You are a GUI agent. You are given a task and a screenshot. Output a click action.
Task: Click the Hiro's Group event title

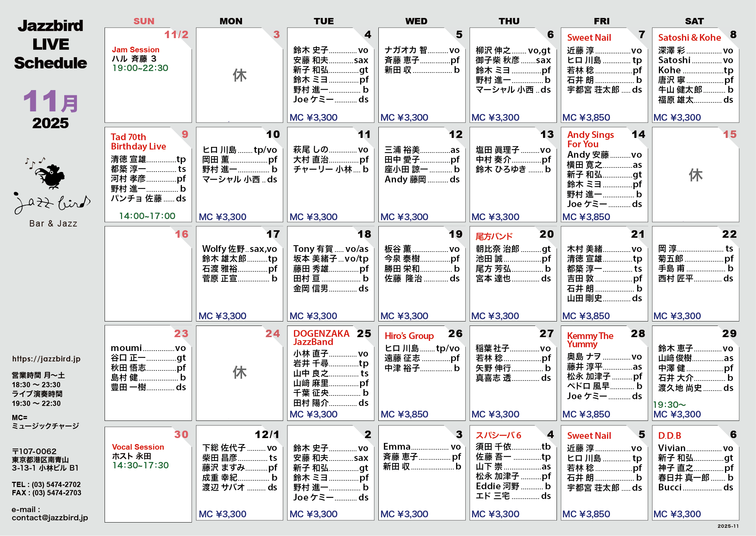[409, 336]
